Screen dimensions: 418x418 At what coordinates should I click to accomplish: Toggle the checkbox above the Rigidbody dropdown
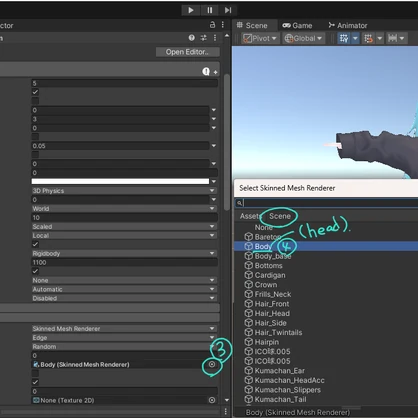(35, 244)
